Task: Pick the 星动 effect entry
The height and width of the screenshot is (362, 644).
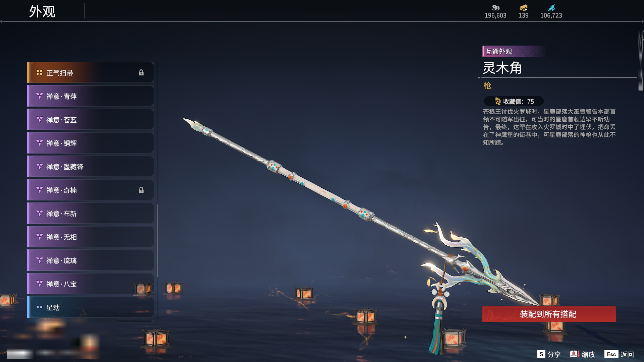Action: coord(91,307)
